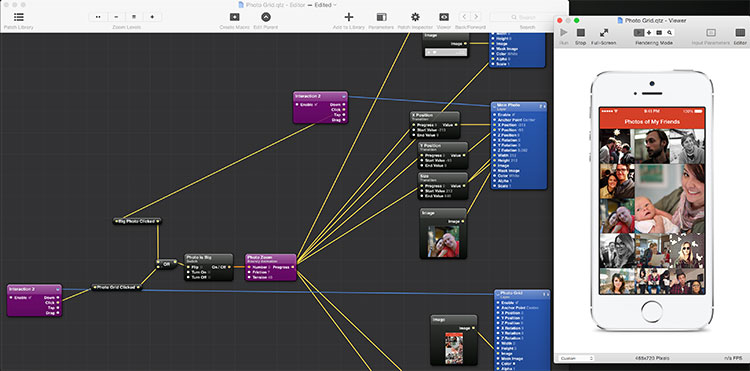Click the Editor icon in Viewer toolbar
This screenshot has width=750, height=371.
[x=740, y=33]
